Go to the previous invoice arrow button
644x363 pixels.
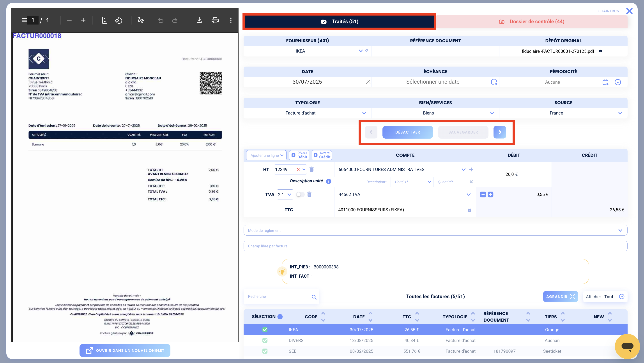371,132
